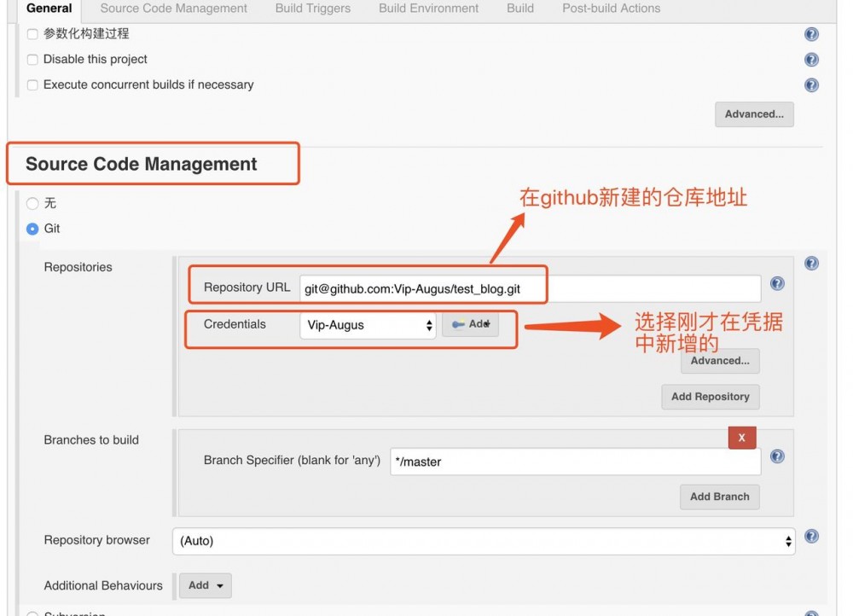853x616 pixels.
Task: Open help for Branch Specifier field
Action: pyautogui.click(x=777, y=456)
